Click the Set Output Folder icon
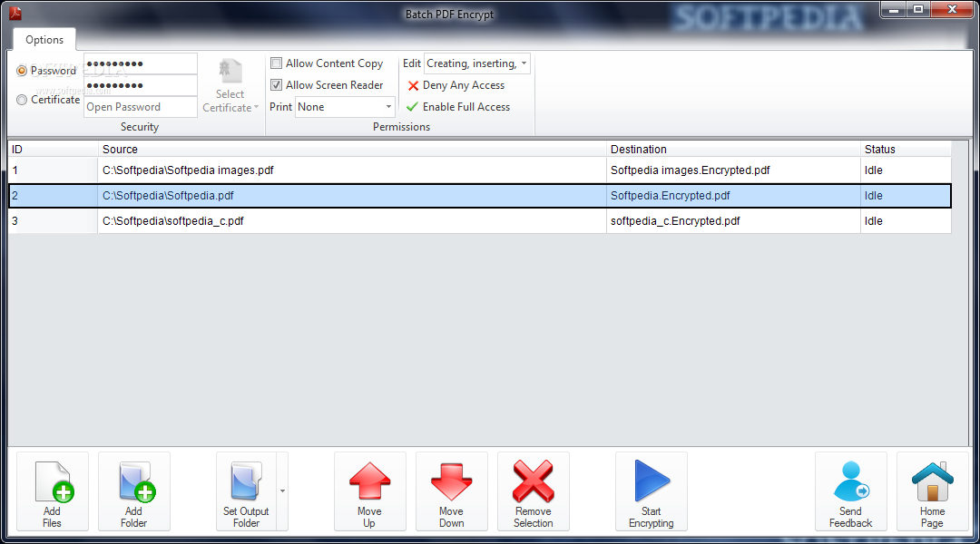This screenshot has width=980, height=544. pos(246,481)
